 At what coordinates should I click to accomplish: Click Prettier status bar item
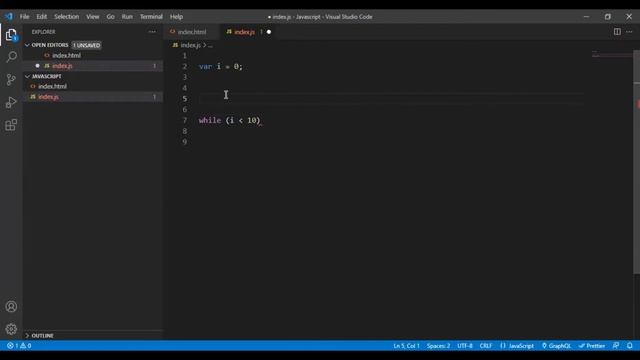[x=592, y=346]
